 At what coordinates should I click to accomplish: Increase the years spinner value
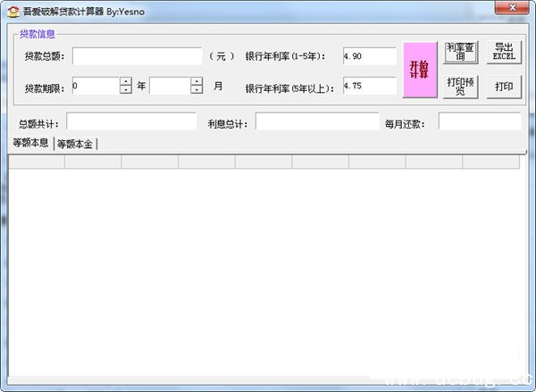pyautogui.click(x=125, y=82)
